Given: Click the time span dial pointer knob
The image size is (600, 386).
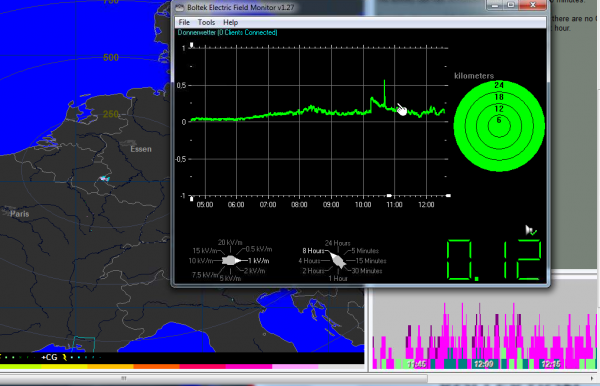Looking at the screenshot, I should tap(337, 259).
